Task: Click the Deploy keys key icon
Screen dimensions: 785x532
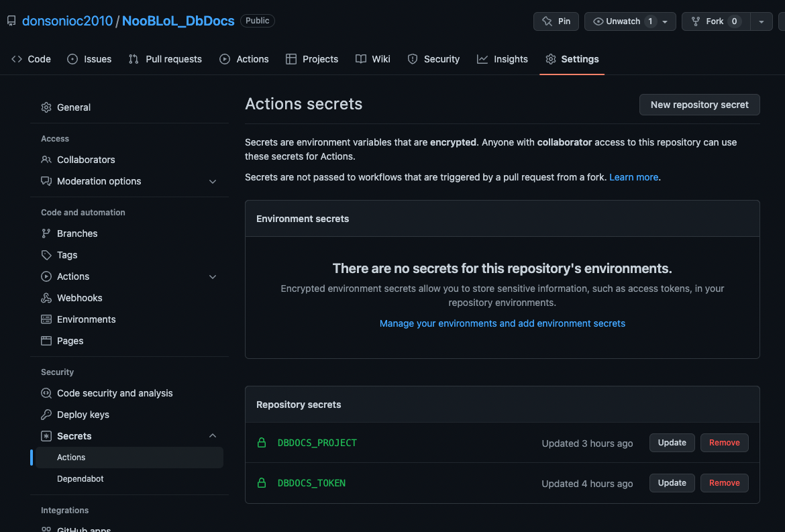Action: [x=46, y=415]
